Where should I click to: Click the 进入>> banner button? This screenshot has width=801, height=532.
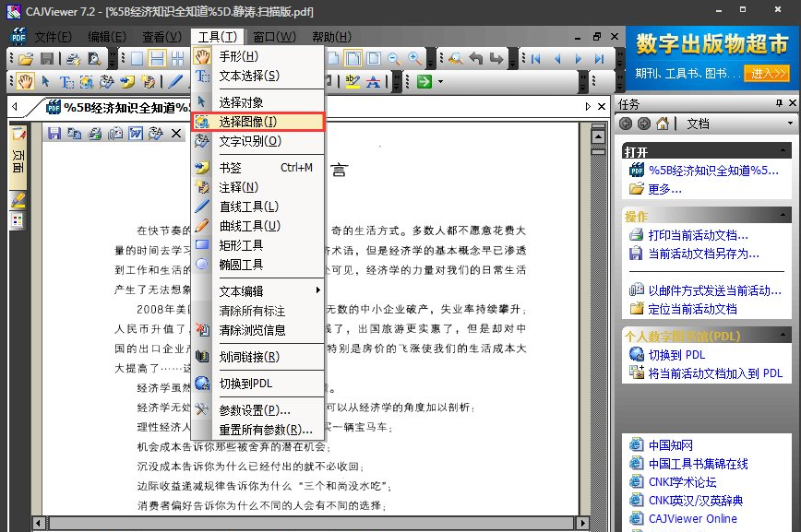pos(767,74)
